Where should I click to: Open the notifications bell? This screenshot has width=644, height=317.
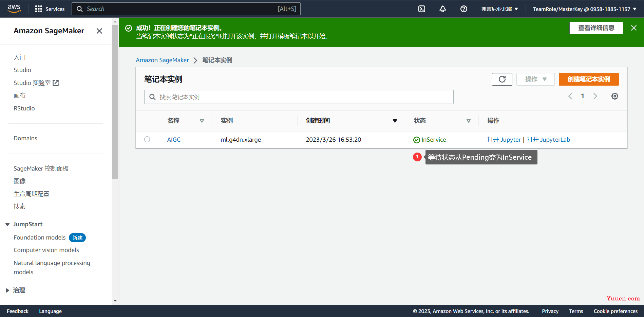tap(443, 9)
